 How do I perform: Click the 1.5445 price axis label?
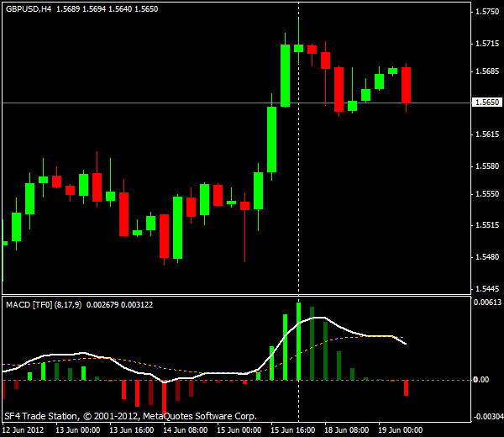coord(487,289)
